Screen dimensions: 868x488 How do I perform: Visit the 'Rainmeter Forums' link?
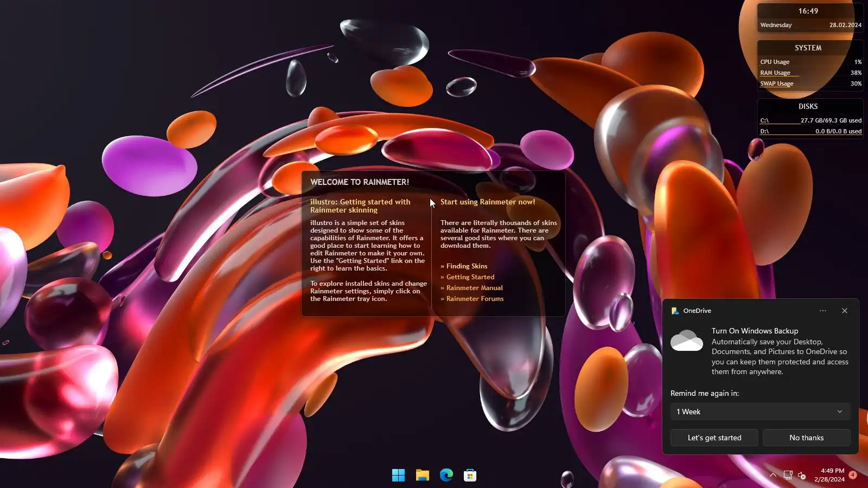(475, 299)
